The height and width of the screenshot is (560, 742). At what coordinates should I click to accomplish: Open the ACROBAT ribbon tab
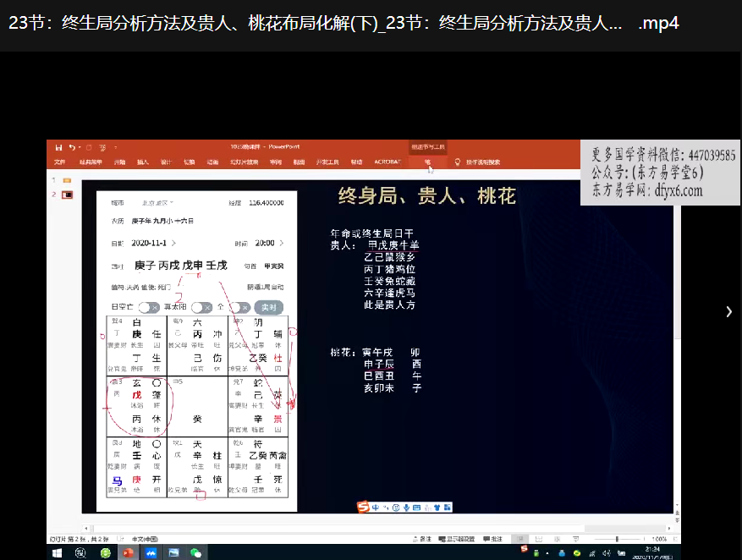click(387, 162)
